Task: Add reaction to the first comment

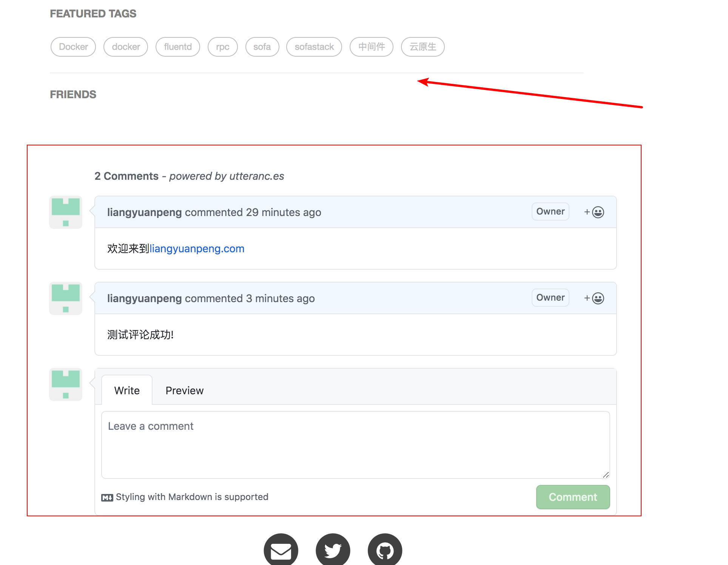Action: pos(594,212)
